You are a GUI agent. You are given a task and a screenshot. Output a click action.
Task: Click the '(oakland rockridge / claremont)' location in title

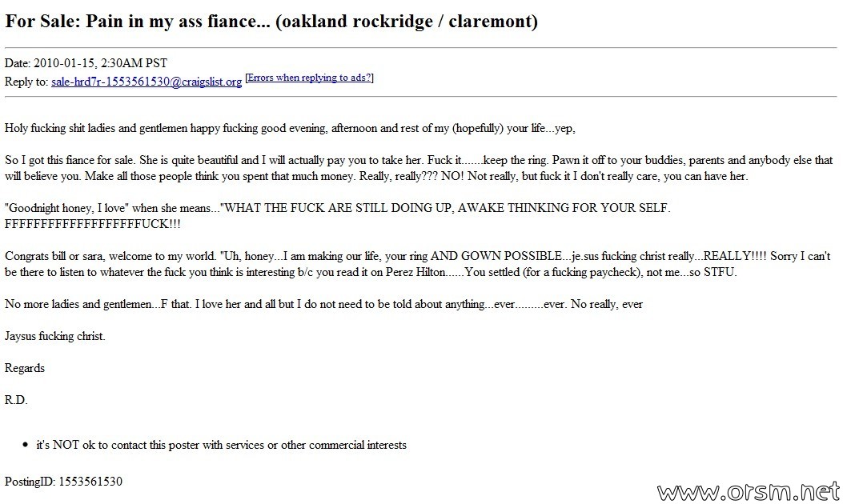[407, 22]
